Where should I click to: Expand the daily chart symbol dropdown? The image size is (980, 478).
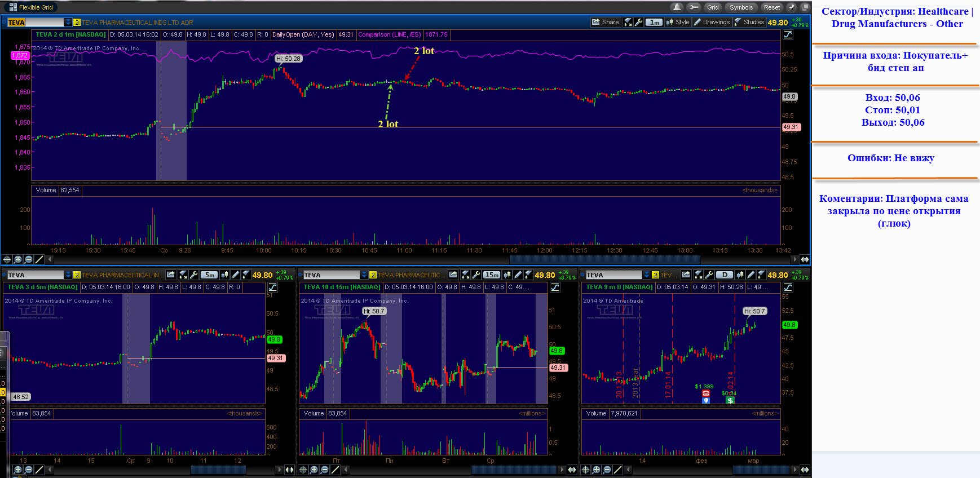646,275
